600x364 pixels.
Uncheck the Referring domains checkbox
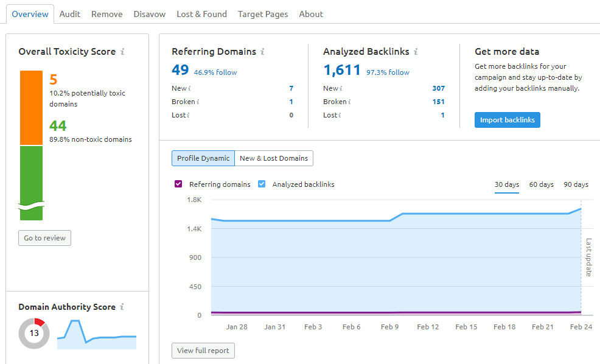(x=178, y=184)
